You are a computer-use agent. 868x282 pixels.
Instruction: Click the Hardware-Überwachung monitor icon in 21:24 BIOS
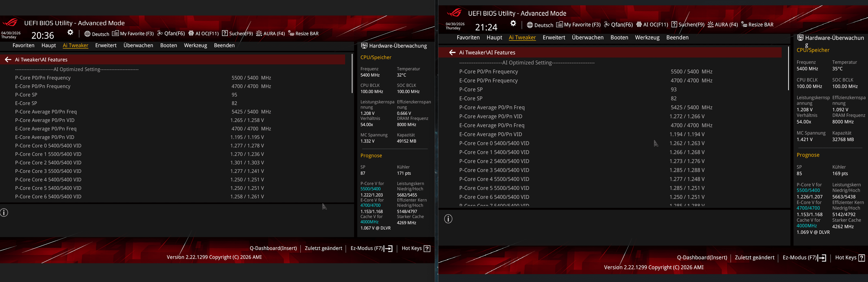800,38
